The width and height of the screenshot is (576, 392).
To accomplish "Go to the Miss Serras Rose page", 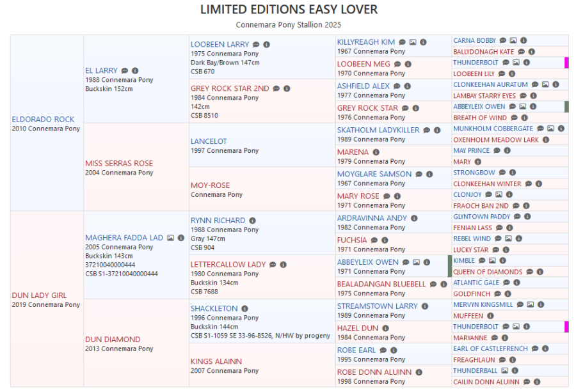I will (x=119, y=163).
